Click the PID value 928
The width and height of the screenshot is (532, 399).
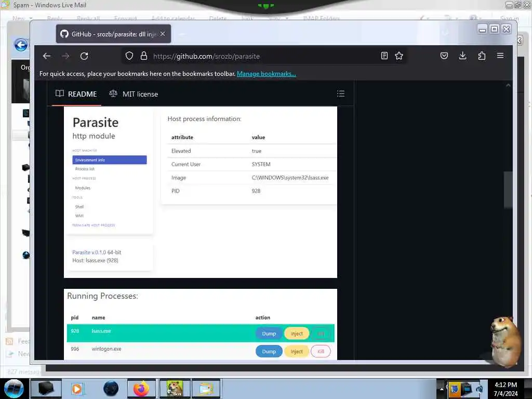point(256,191)
